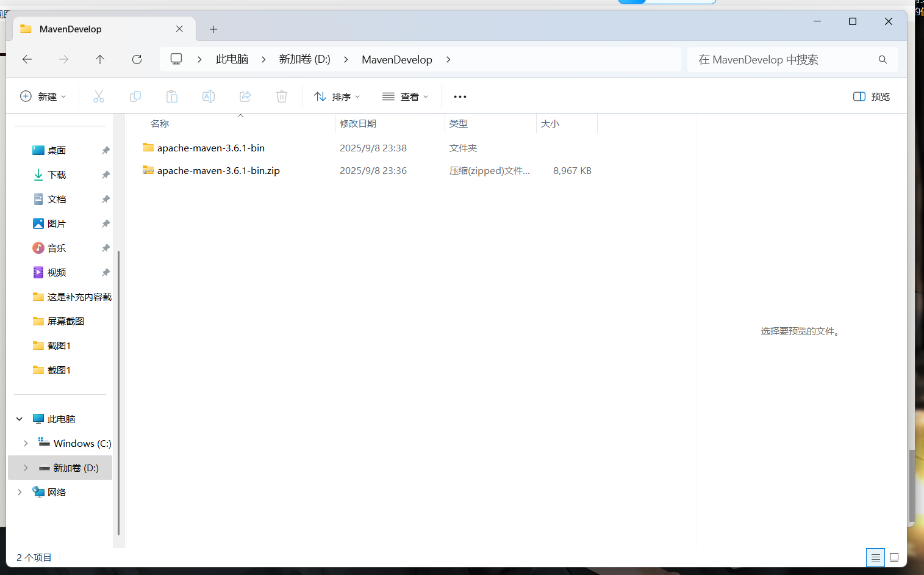Expand chevron after 新加卷 (D:) in address bar

tap(346, 59)
